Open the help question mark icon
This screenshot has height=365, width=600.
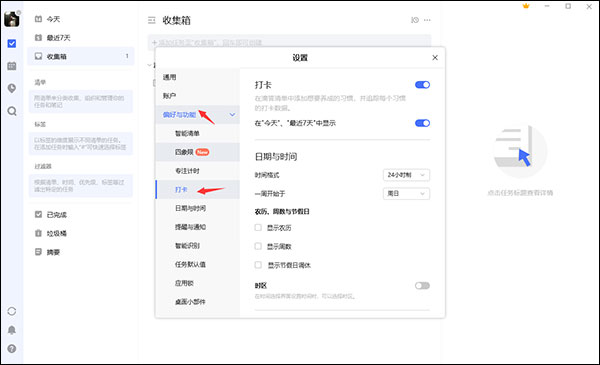point(12,349)
